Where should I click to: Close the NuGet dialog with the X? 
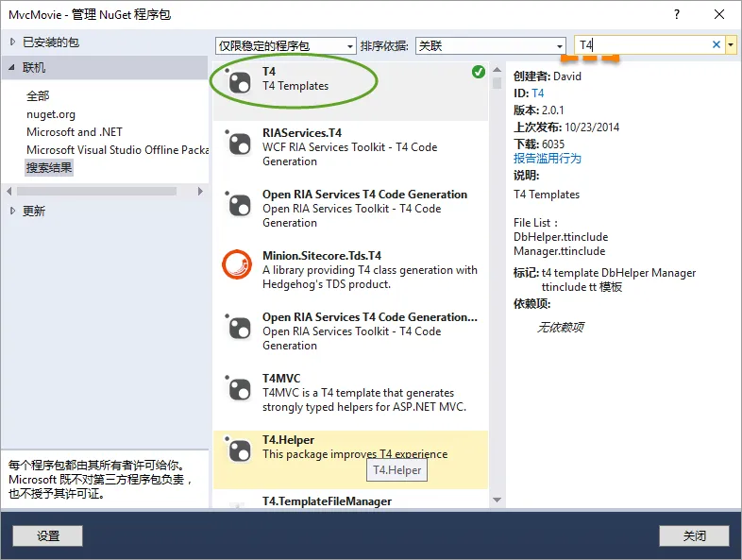[x=719, y=14]
